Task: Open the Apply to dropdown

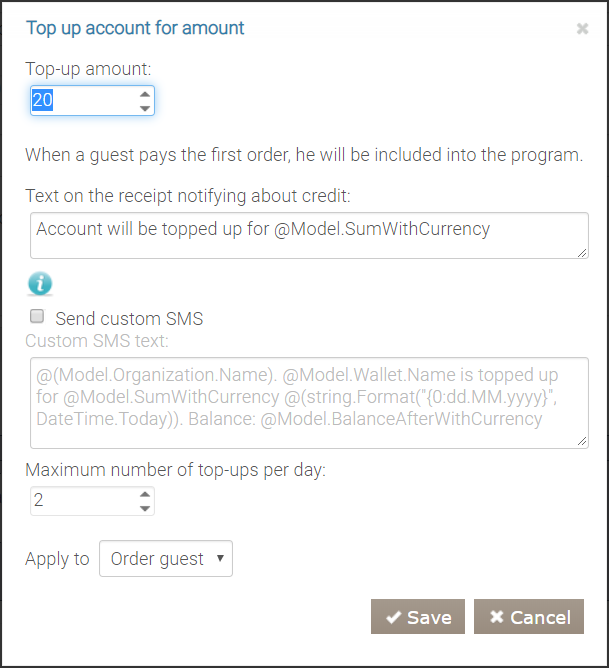Action: pyautogui.click(x=166, y=559)
